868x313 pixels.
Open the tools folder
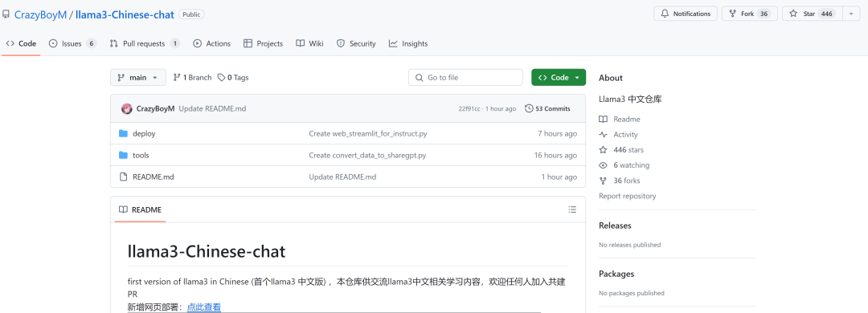141,156
